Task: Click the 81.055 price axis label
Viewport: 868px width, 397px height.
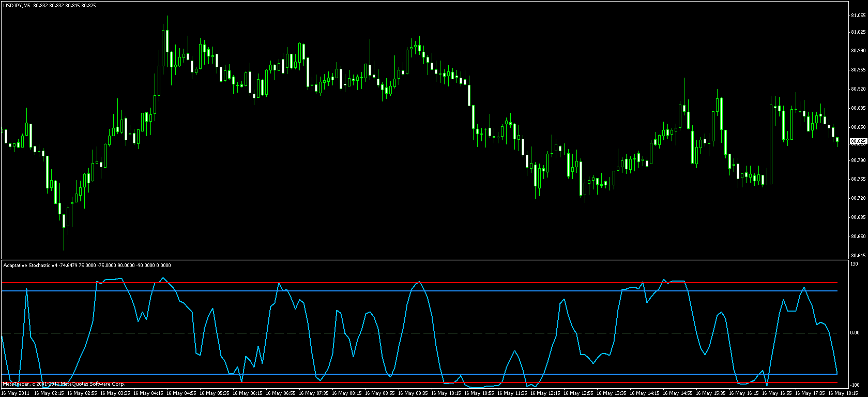Action: pyautogui.click(x=858, y=16)
